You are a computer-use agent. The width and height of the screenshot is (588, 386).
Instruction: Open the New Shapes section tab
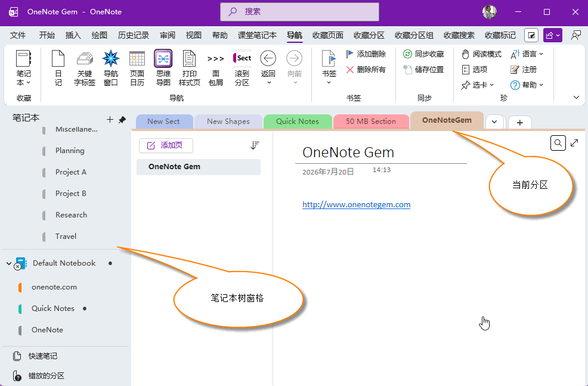point(228,122)
